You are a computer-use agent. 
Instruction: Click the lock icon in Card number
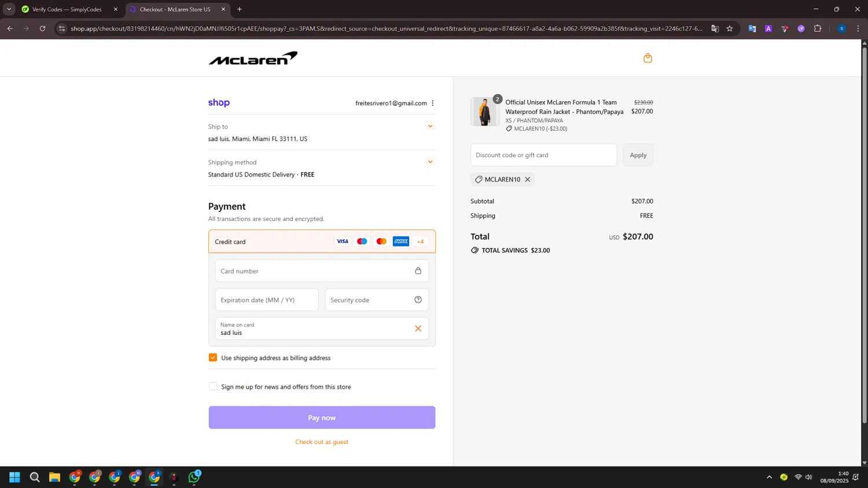(x=418, y=271)
